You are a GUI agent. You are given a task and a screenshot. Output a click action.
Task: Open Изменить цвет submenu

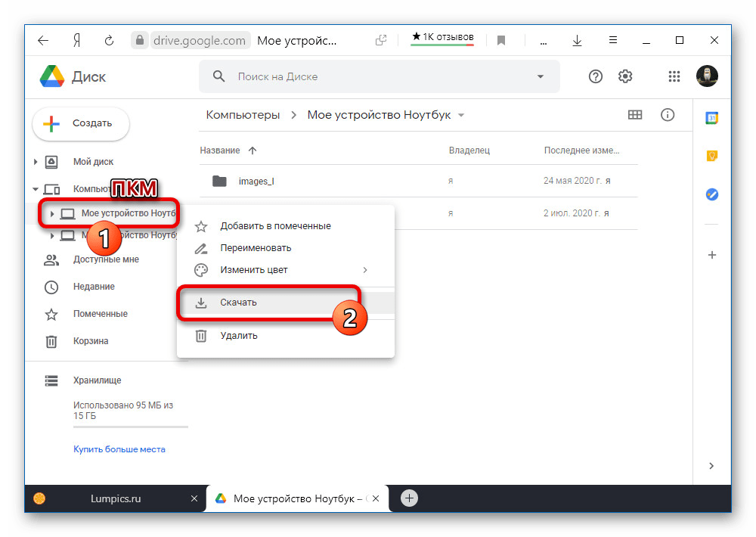coord(286,270)
